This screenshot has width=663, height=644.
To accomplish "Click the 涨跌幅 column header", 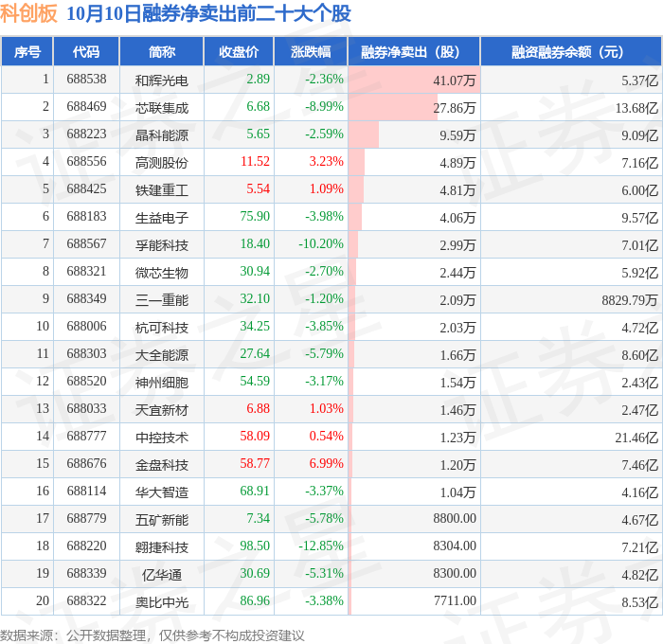I will [x=311, y=51].
